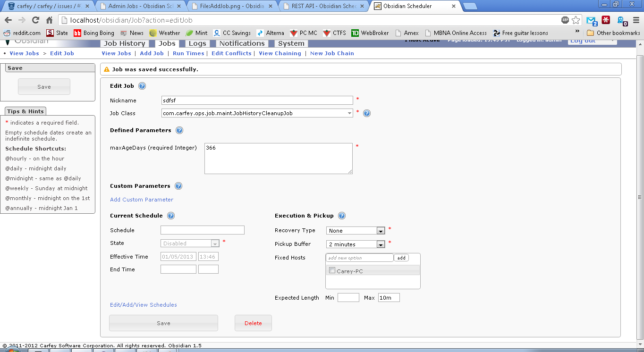The height and width of the screenshot is (352, 644).
Task: Click the Expected Length Max field
Action: [x=389, y=298]
